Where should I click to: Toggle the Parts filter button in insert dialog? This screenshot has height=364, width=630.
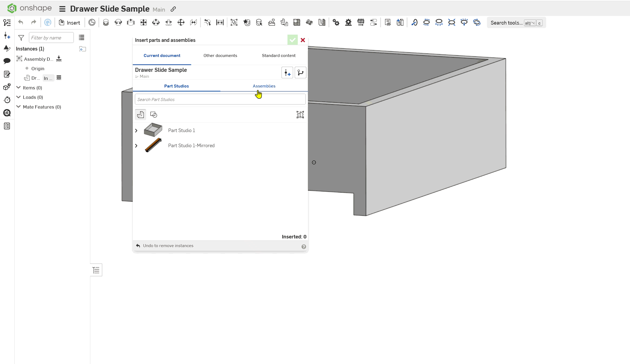[140, 114]
